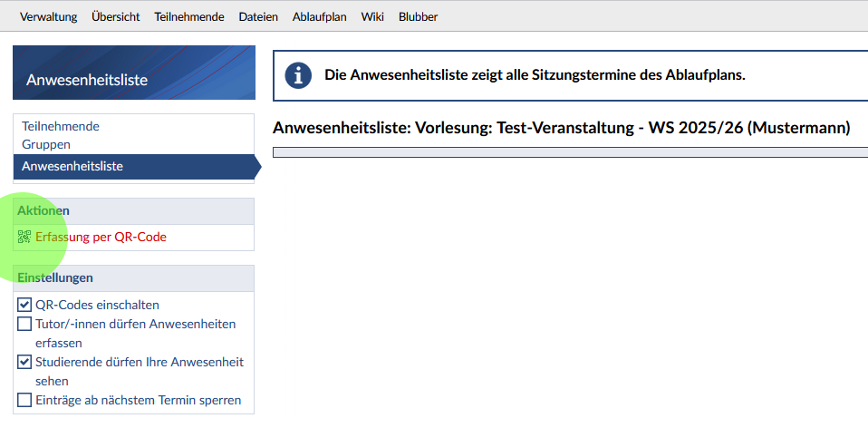Viewport: 868px width, 428px height.
Task: Disable the 'QR-Codes einschalten' checkbox
Action: click(x=24, y=305)
